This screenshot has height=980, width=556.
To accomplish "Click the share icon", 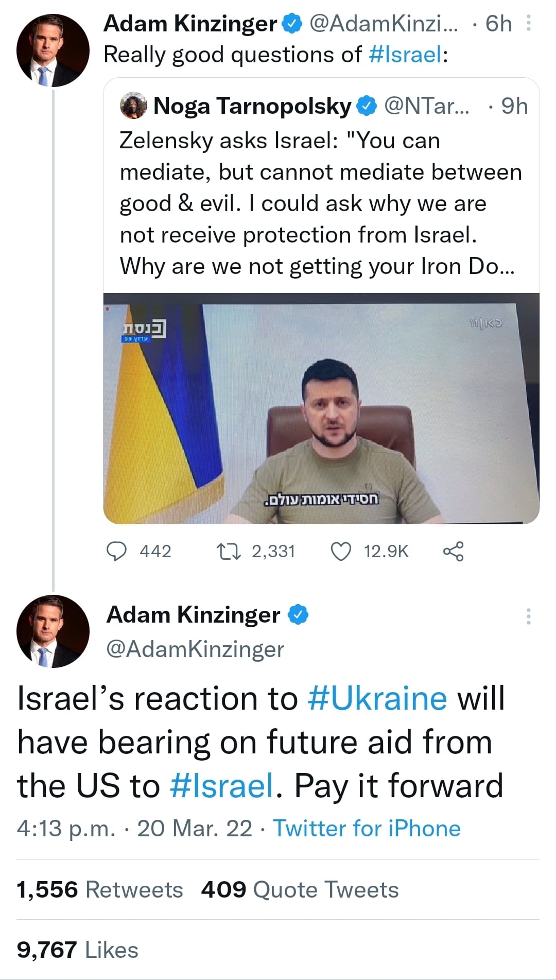I will (453, 551).
